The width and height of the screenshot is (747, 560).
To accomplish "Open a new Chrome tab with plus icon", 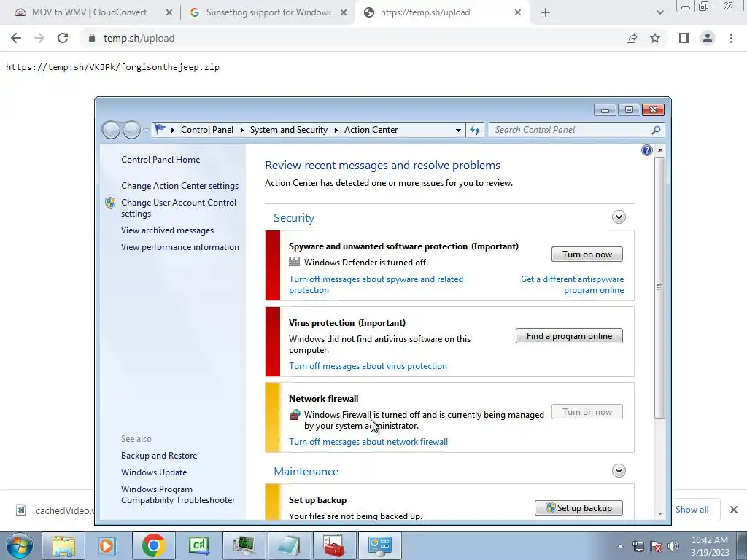I will pyautogui.click(x=546, y=12).
